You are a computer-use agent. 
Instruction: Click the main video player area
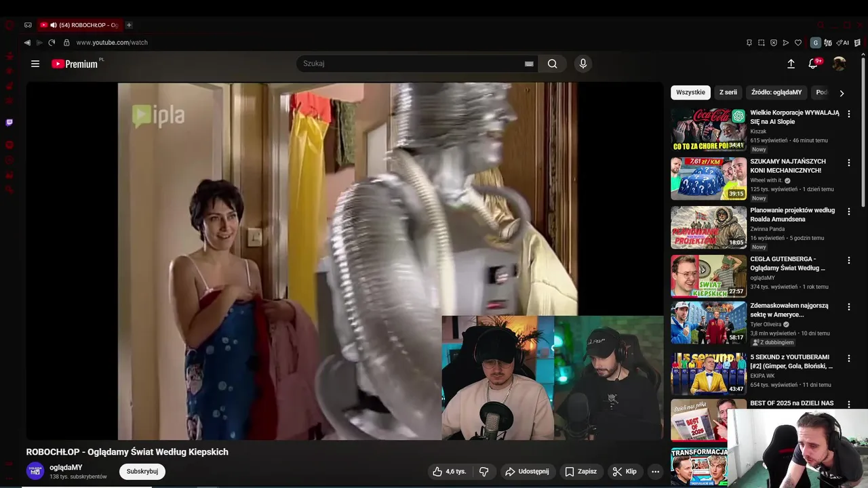click(344, 262)
